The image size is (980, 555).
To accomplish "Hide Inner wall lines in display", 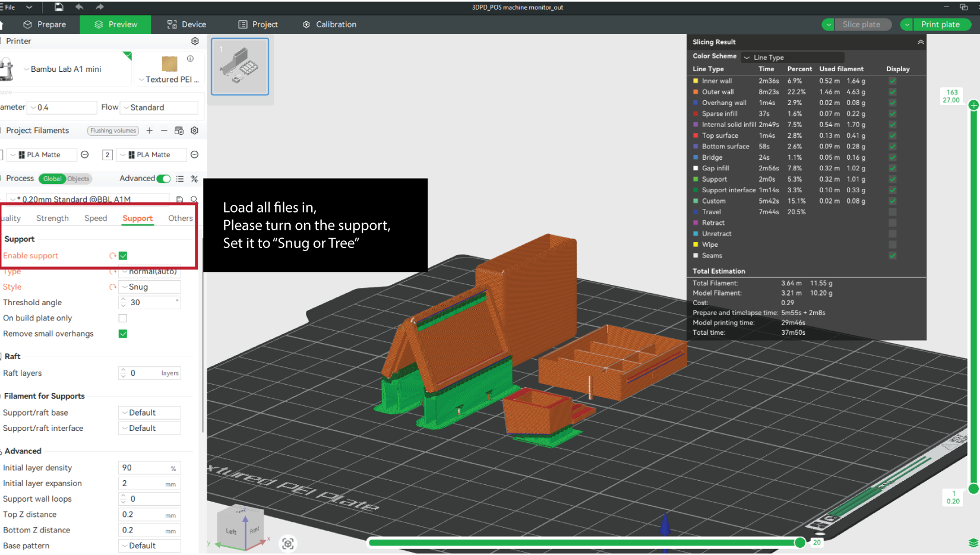I will coord(893,81).
